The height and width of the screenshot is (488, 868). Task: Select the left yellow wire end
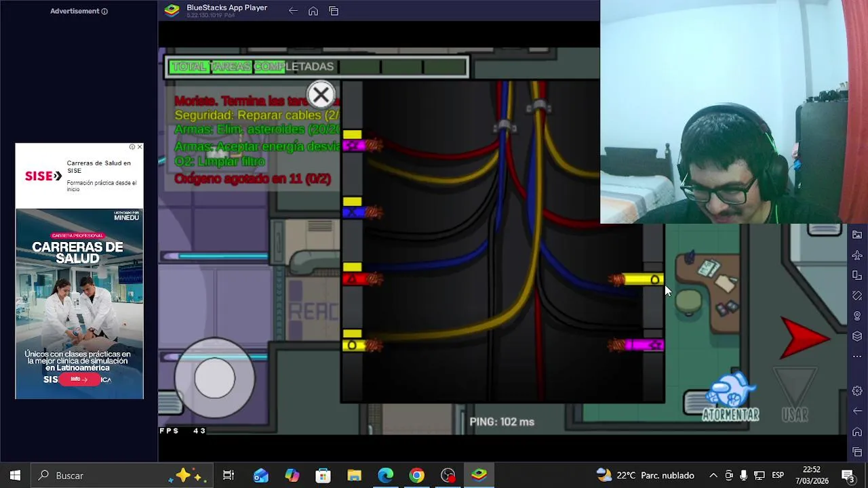(x=362, y=346)
